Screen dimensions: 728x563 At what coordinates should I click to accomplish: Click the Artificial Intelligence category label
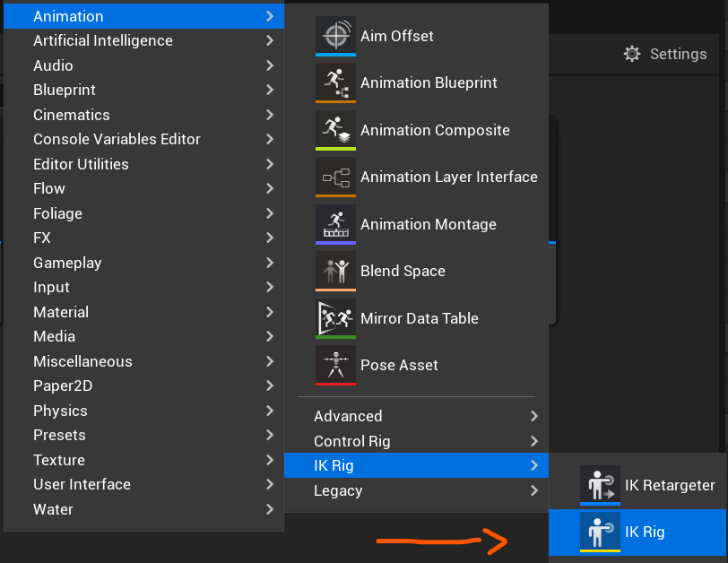click(x=103, y=41)
